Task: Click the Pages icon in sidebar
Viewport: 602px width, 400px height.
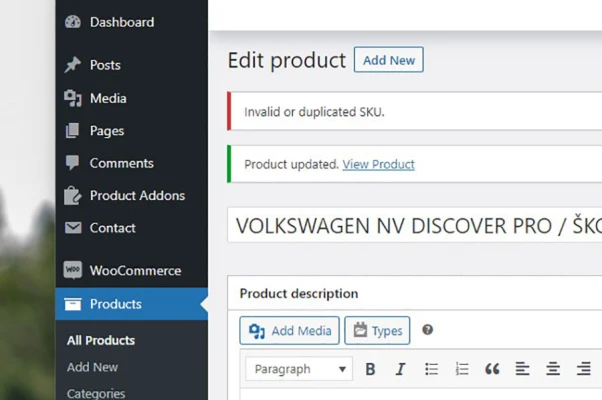Action: [x=73, y=131]
